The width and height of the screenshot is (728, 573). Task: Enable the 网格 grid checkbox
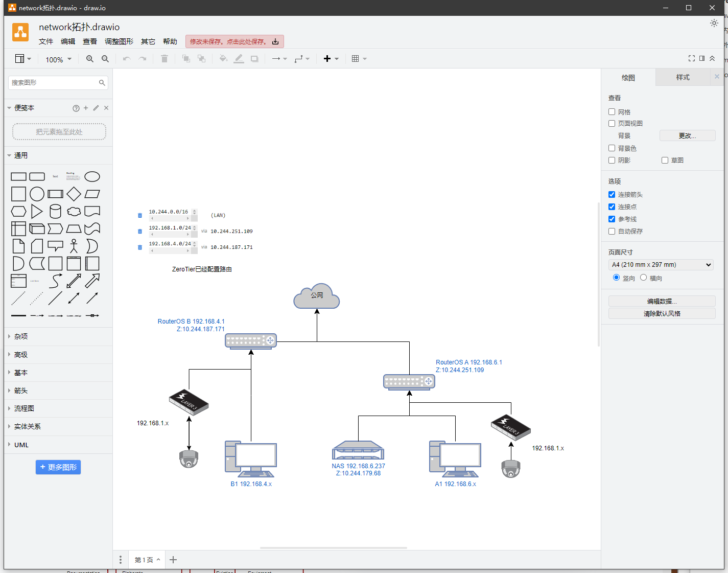[612, 111]
